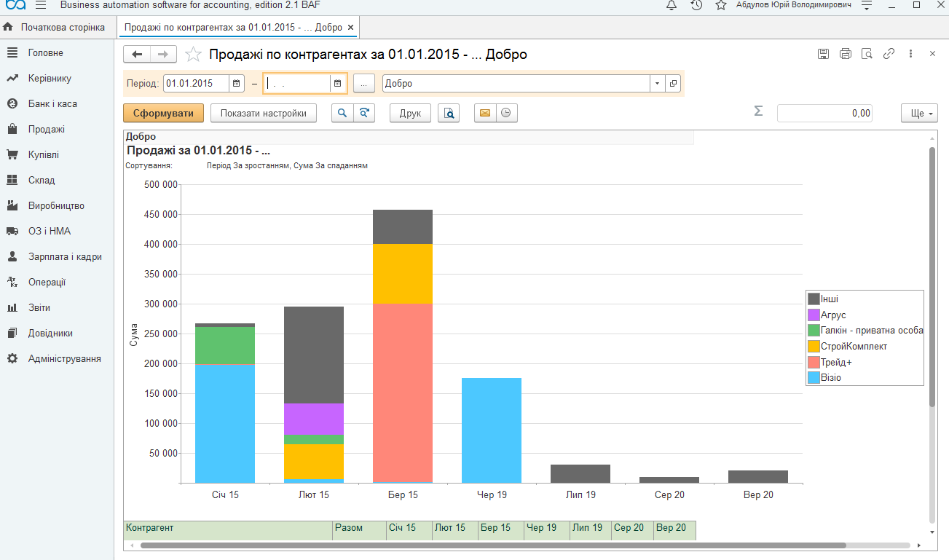Click the printer icon in the header
The height and width of the screenshot is (560, 949).
coord(845,54)
